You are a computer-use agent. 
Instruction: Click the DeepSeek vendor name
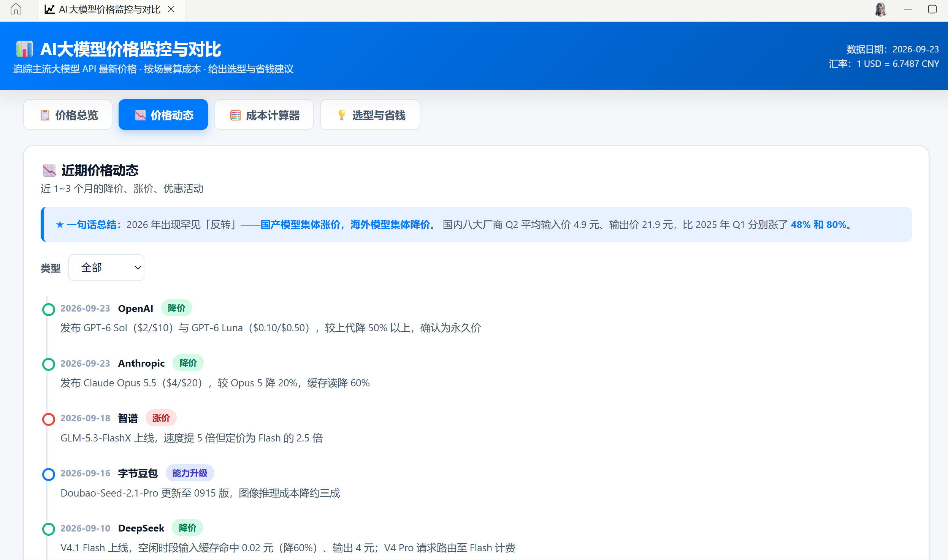coord(141,528)
